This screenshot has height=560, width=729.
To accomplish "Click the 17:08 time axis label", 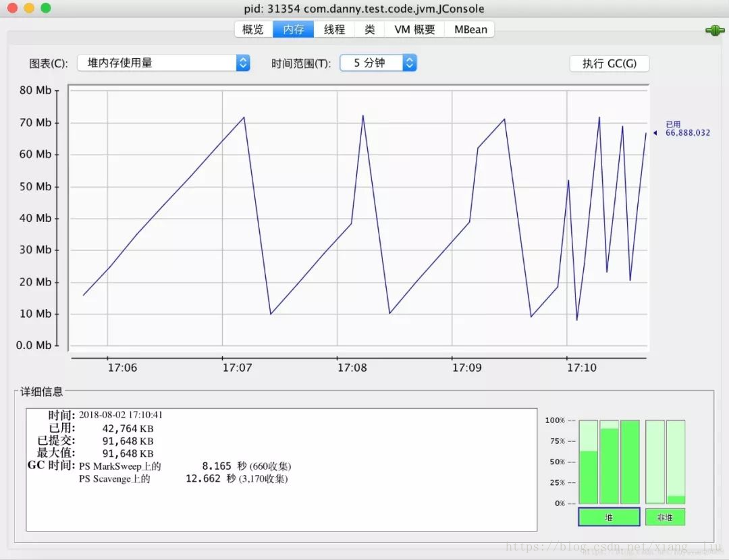I will click(x=352, y=368).
